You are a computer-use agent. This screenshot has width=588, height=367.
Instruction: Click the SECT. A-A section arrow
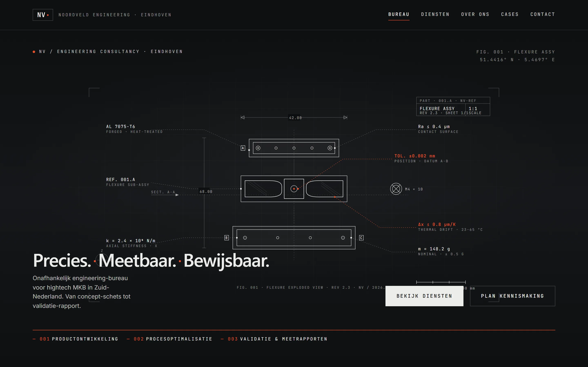(x=177, y=195)
